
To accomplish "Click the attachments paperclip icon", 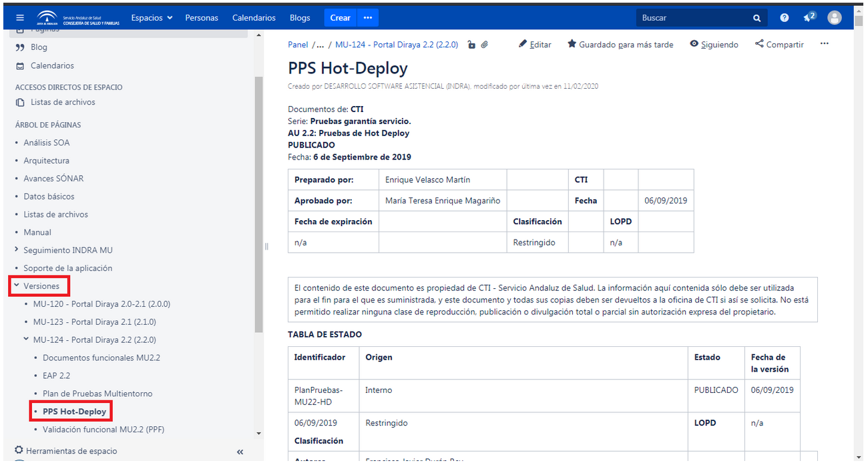I will [485, 45].
